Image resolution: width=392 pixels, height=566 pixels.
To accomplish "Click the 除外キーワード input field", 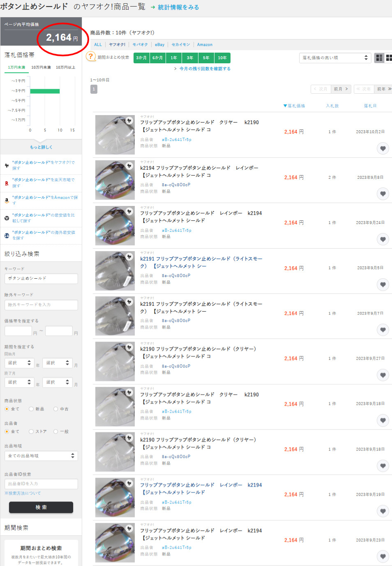I will click(x=41, y=305).
